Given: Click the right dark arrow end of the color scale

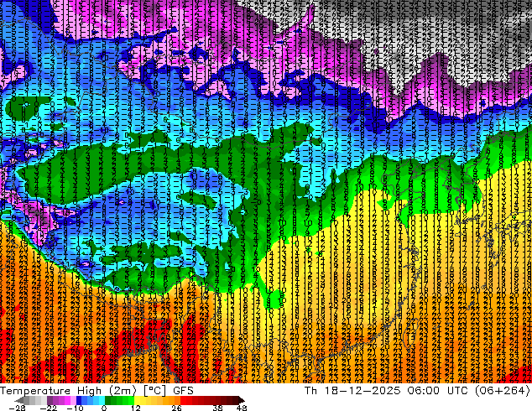Looking at the screenshot, I should point(242,400).
